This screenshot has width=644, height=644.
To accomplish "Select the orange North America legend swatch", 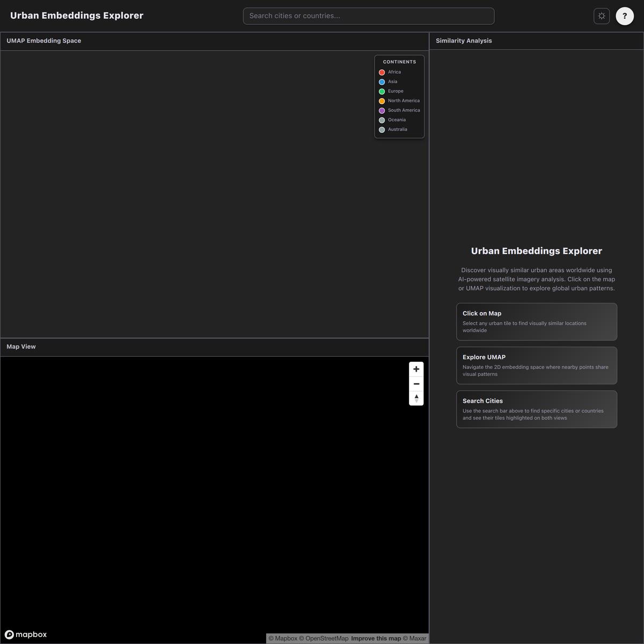I will [x=382, y=101].
